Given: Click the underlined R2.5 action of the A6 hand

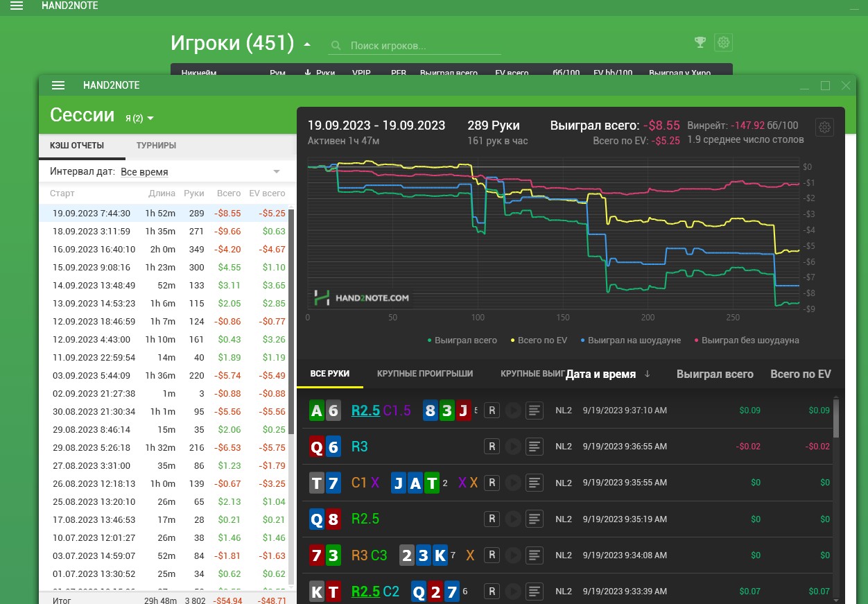Looking at the screenshot, I should [365, 411].
